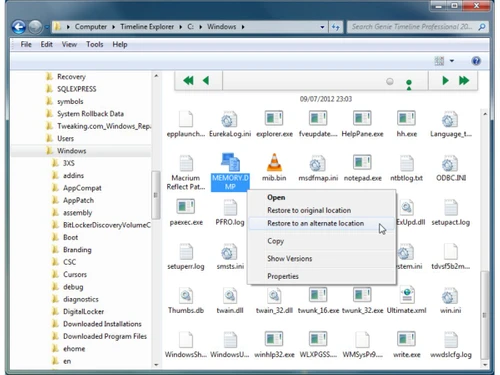This screenshot has height=375, width=500.
Task: Select the mib.bin VLC cone file
Action: tap(274, 167)
